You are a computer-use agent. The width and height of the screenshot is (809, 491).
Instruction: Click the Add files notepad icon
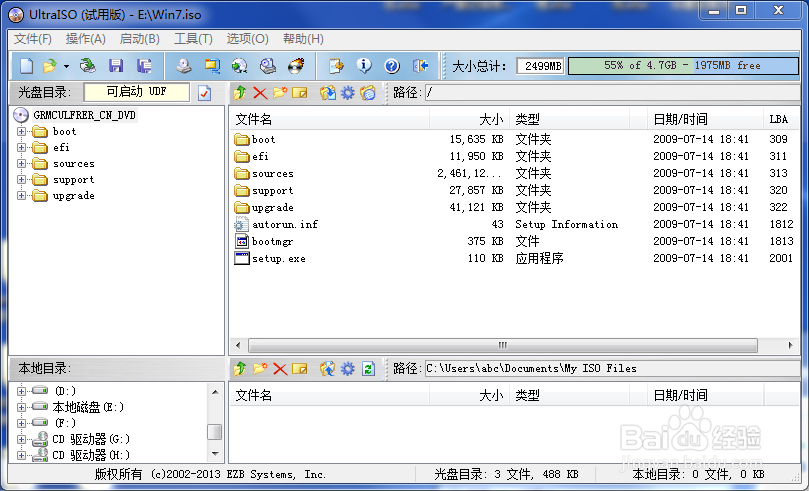(336, 66)
